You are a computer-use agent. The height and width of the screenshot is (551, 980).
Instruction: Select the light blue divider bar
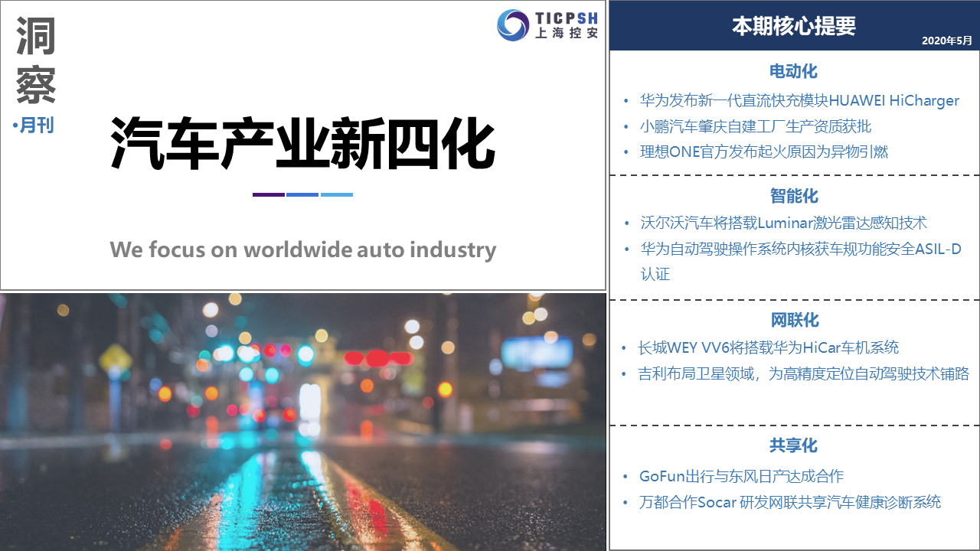click(x=337, y=194)
